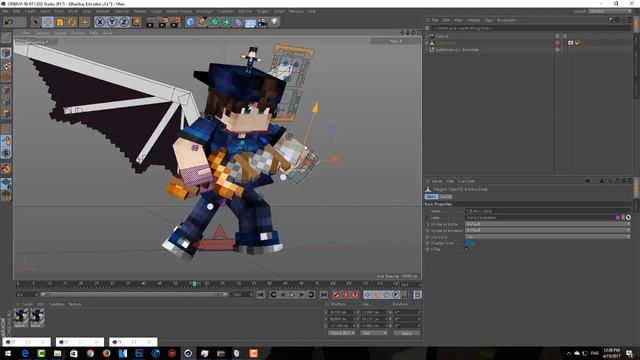Select the spline Pen tool icon
This screenshot has height=360, width=640.
(202, 22)
